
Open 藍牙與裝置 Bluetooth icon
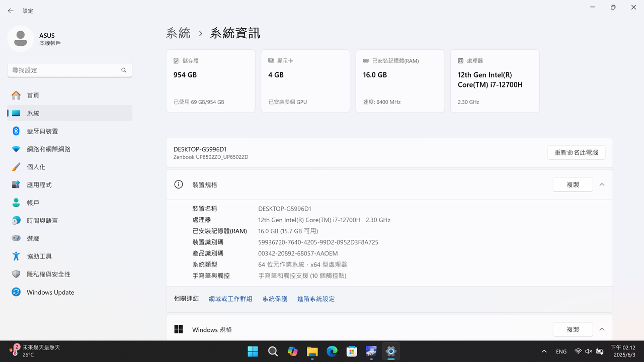[16, 131]
